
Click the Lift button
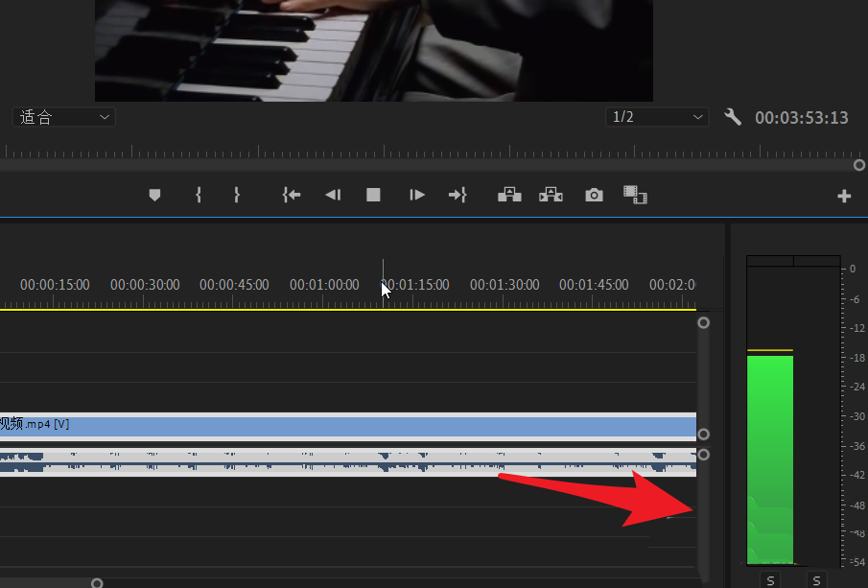click(x=509, y=195)
